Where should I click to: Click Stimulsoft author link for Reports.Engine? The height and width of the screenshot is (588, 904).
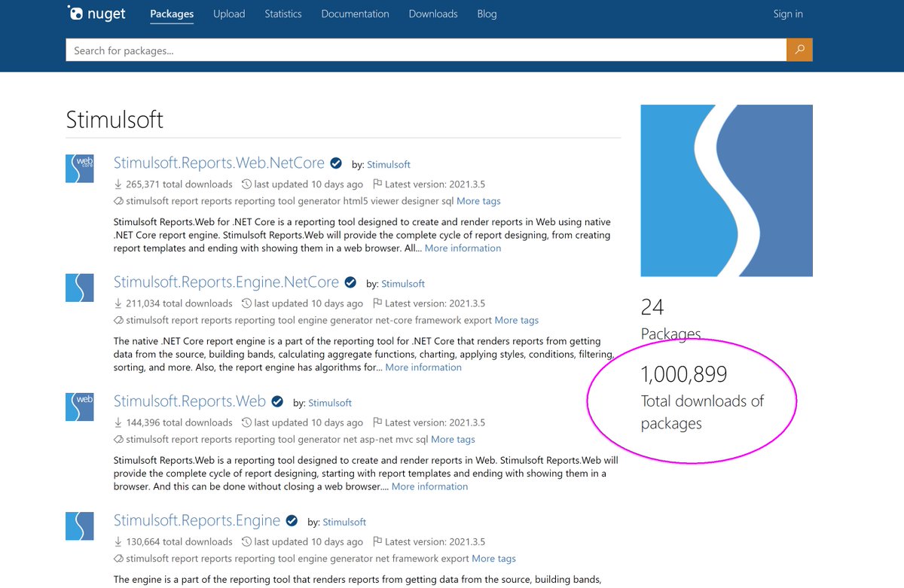344,522
